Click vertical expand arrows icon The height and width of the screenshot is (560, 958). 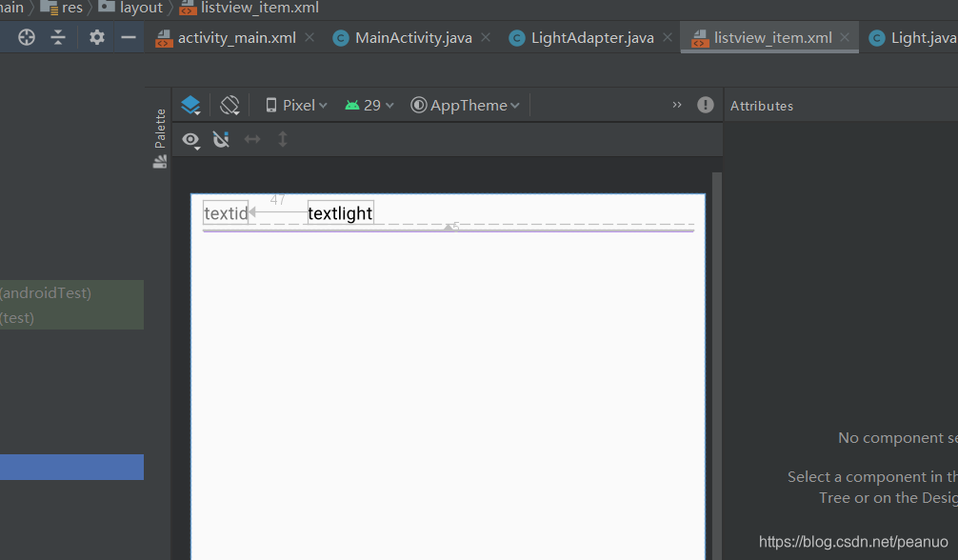282,139
